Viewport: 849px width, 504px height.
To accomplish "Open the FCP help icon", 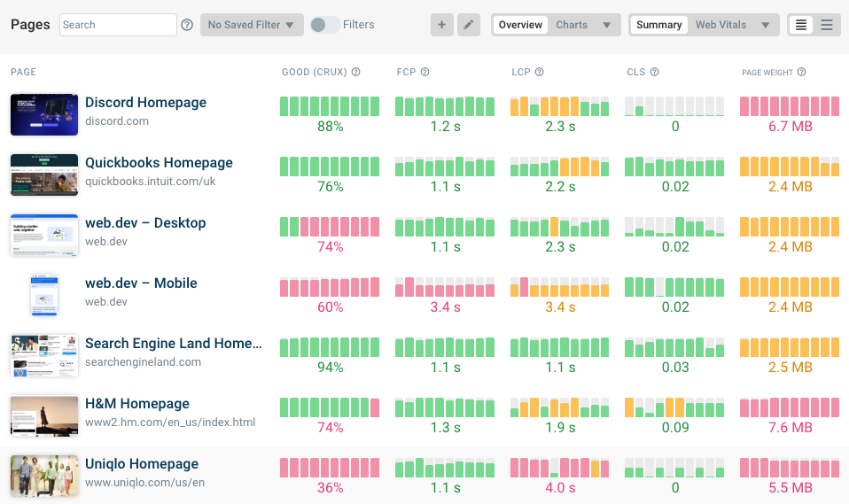I will (x=425, y=72).
